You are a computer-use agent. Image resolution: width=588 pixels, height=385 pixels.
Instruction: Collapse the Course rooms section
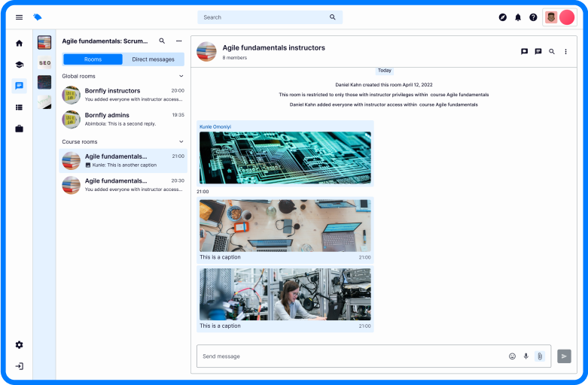(x=181, y=141)
